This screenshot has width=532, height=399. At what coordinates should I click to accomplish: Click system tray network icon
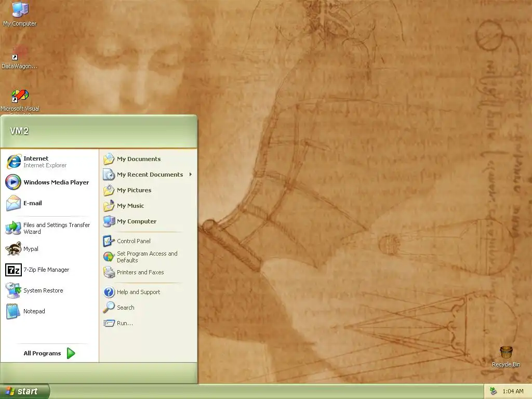(493, 391)
